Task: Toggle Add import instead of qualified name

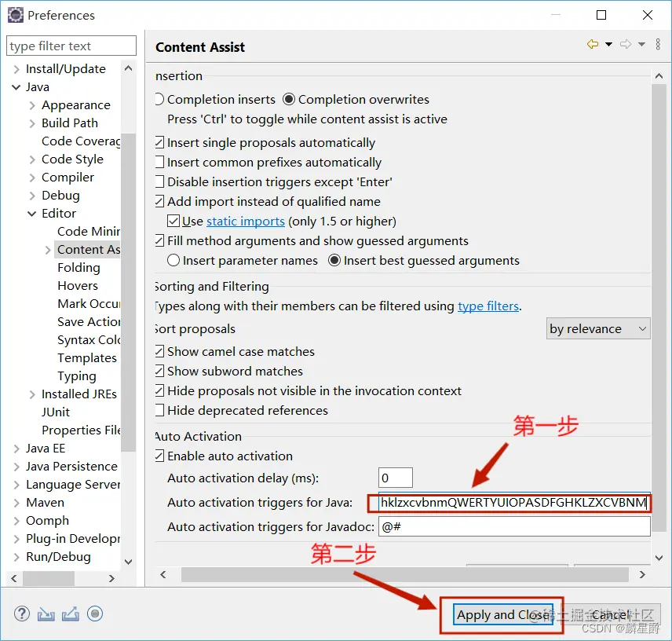Action: (159, 202)
